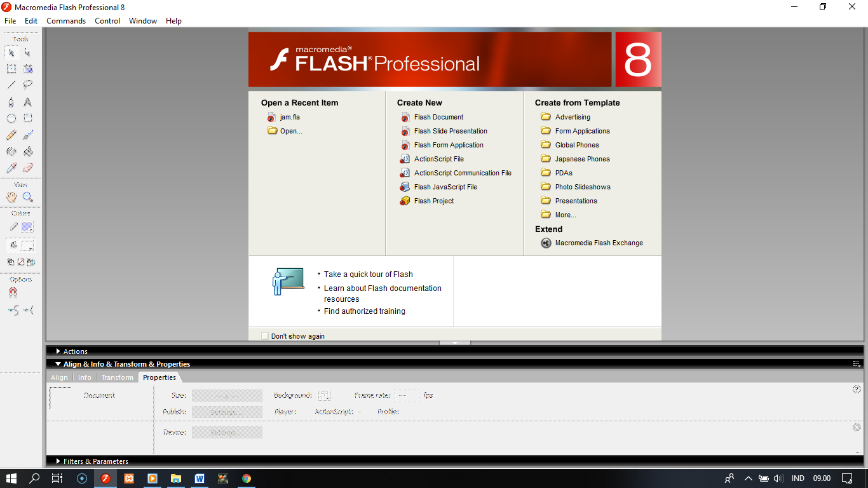Viewport: 868px width, 488px height.
Task: Click the Swap Colors button
Action: (x=31, y=262)
